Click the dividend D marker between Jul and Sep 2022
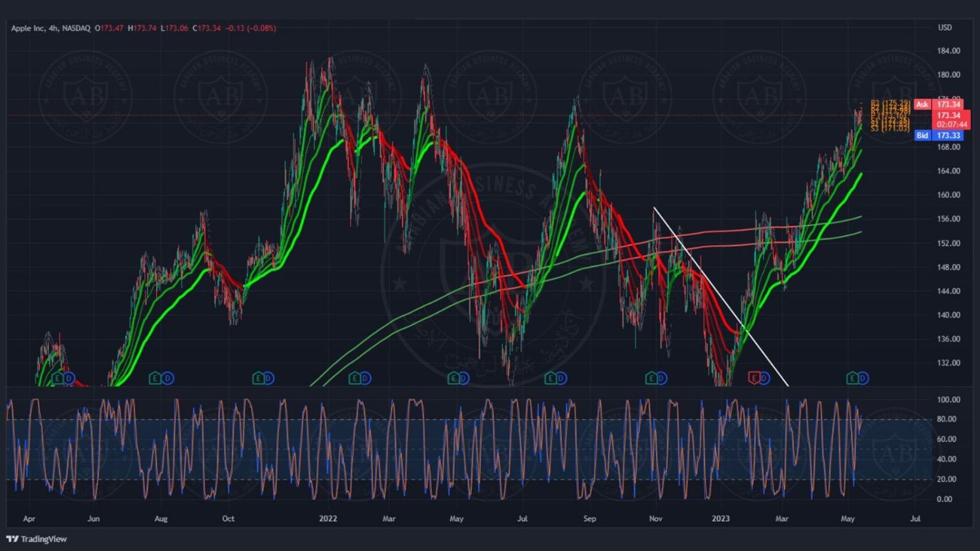 click(561, 378)
